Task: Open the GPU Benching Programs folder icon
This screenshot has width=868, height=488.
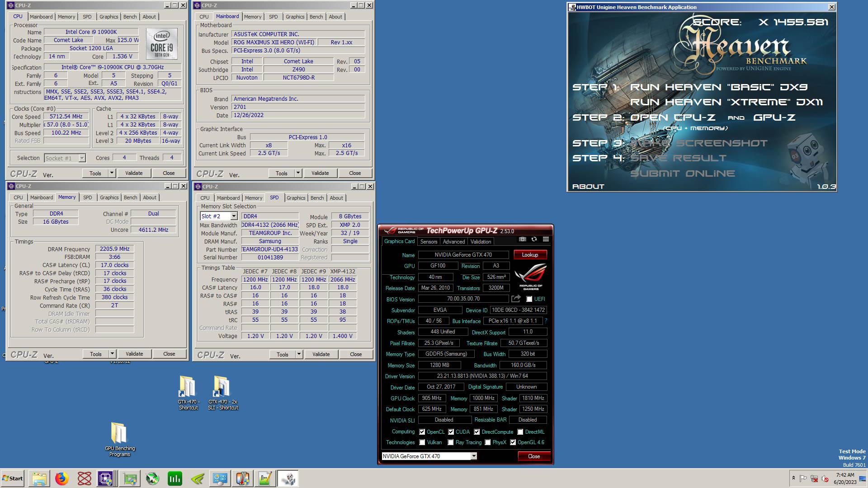Action: (119, 439)
